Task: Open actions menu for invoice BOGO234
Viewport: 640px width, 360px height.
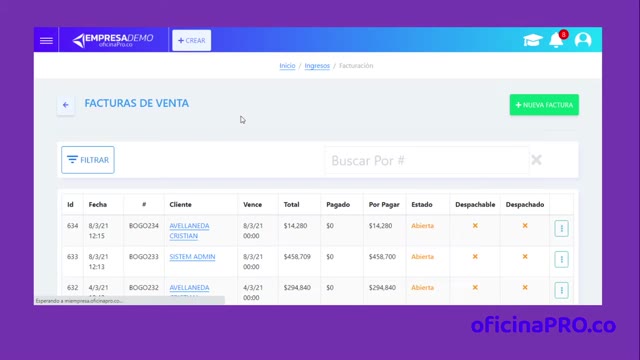Action: 561,229
